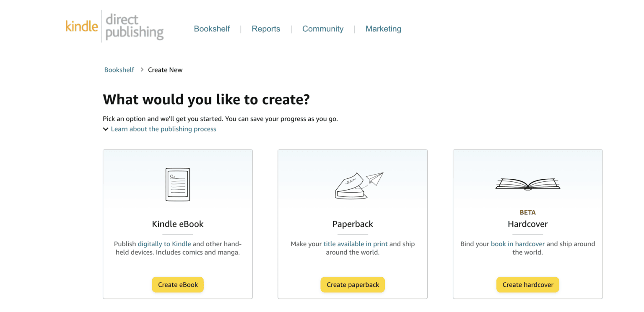Open the Community page

click(323, 28)
